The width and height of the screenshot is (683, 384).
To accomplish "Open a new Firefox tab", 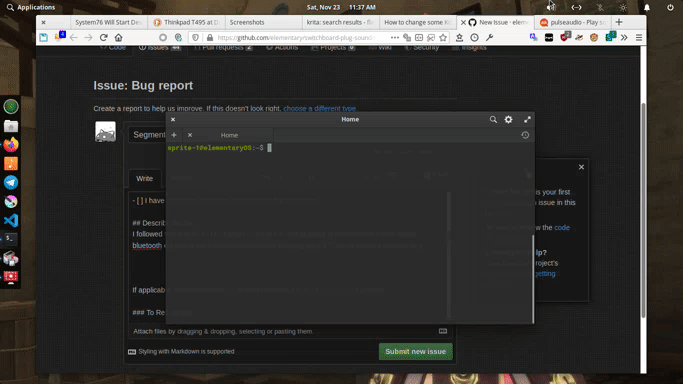I will (x=619, y=22).
